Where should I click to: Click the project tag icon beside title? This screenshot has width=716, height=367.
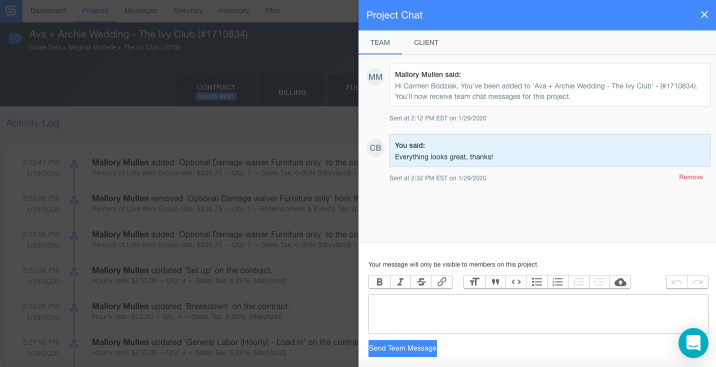16,38
